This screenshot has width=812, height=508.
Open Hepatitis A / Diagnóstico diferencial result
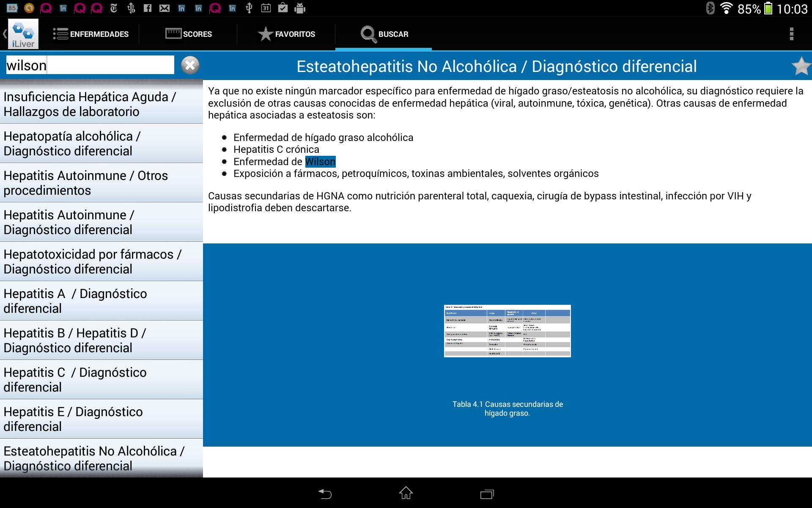[101, 301]
